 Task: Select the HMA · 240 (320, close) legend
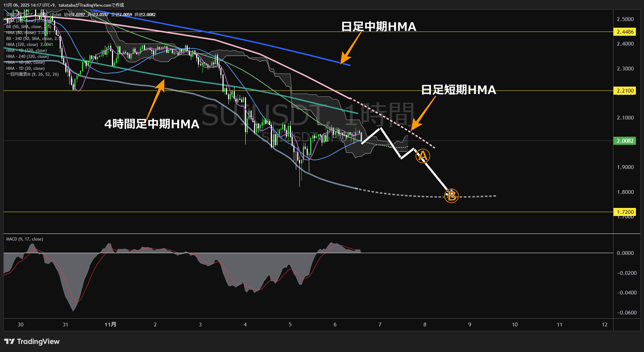click(x=27, y=56)
